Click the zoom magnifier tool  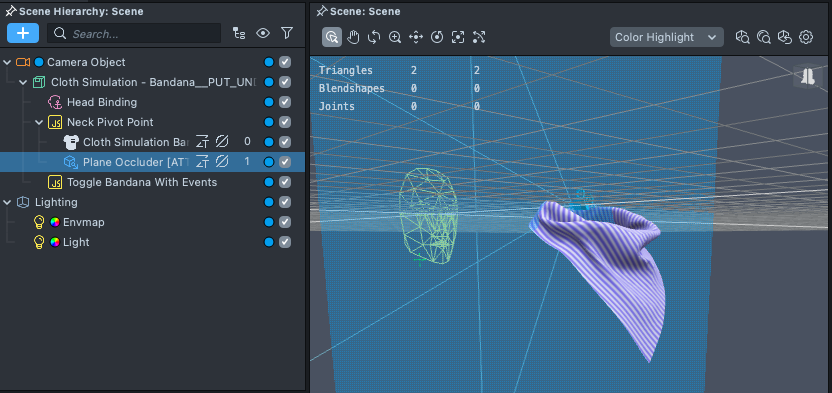pyautogui.click(x=395, y=37)
